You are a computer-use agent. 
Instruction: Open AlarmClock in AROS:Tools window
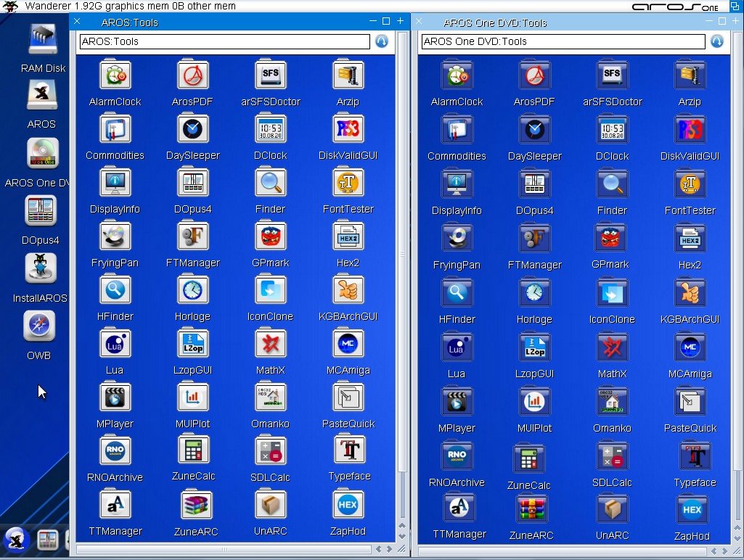point(115,75)
